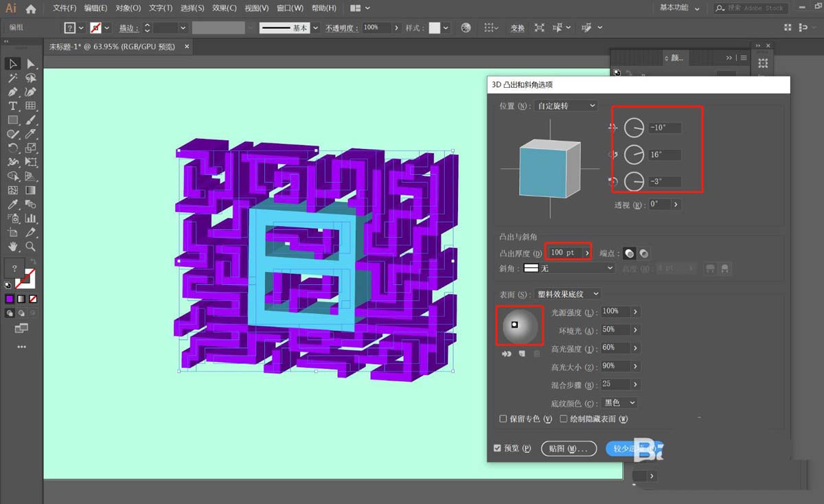Toggle the 预览 preview checkbox
Image resolution: width=824 pixels, height=504 pixels.
[497, 448]
